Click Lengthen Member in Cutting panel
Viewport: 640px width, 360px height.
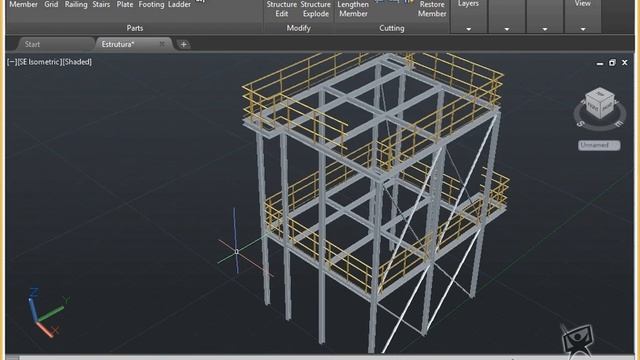[x=353, y=9]
